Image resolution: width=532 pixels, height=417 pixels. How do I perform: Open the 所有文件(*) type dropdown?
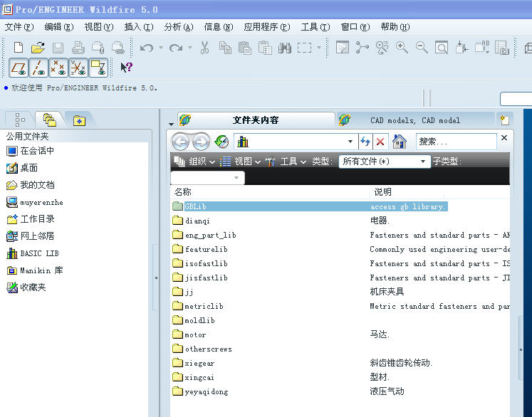[x=423, y=162]
